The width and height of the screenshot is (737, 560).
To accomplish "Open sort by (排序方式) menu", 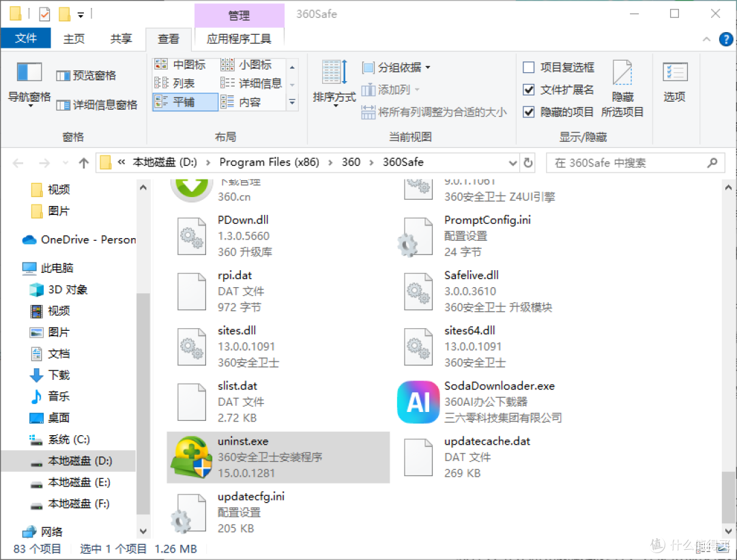I will pos(334,84).
